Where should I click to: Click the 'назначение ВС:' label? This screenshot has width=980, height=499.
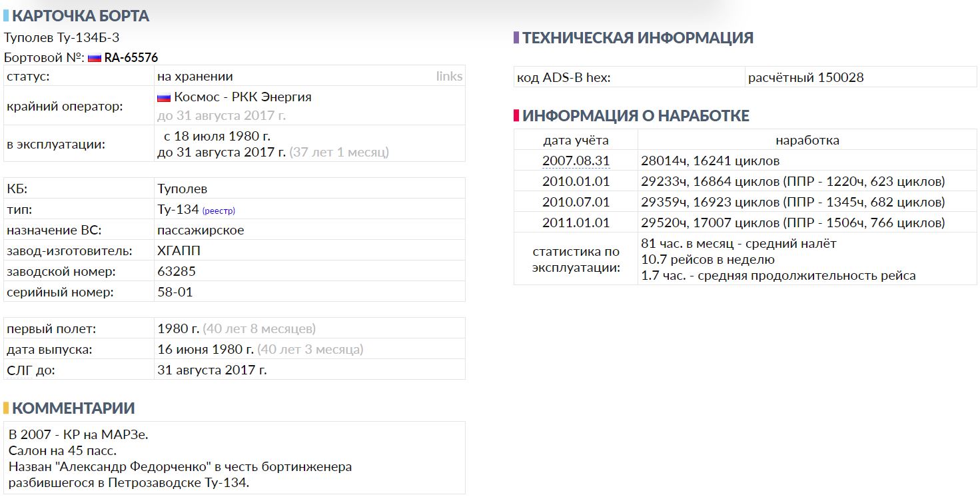[54, 231]
